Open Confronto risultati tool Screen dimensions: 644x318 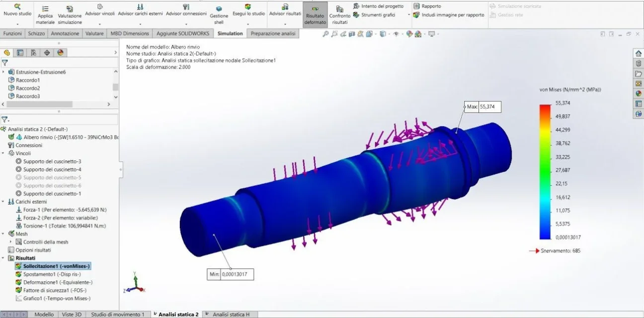click(340, 15)
